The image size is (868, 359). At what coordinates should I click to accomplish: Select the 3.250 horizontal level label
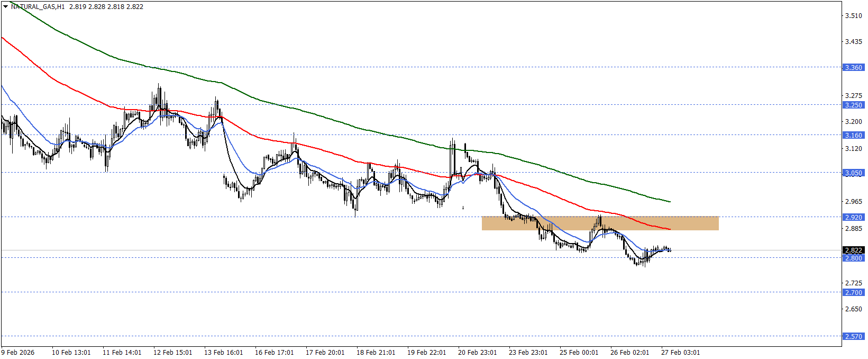pyautogui.click(x=853, y=105)
